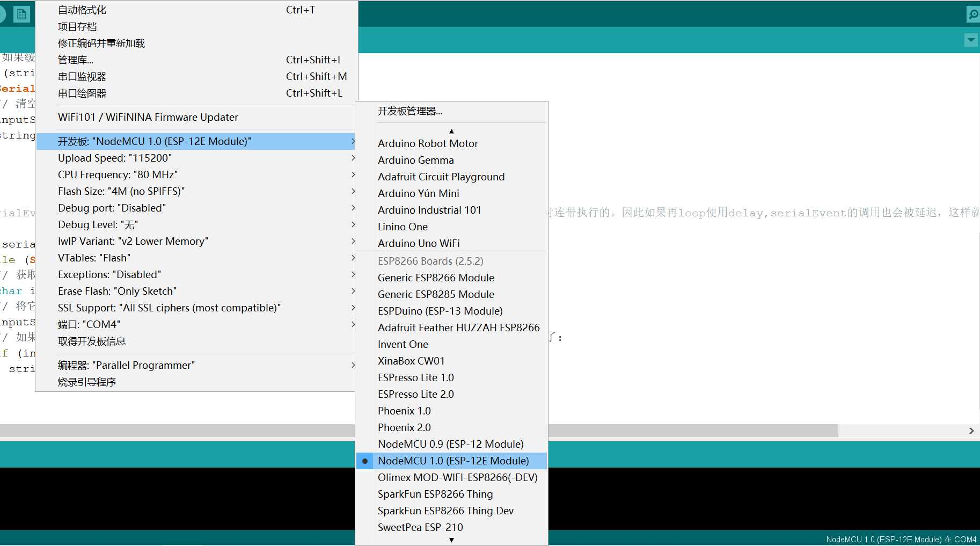Select the NodeMCU 1.0 (ESP-12E Module) board

451,461
